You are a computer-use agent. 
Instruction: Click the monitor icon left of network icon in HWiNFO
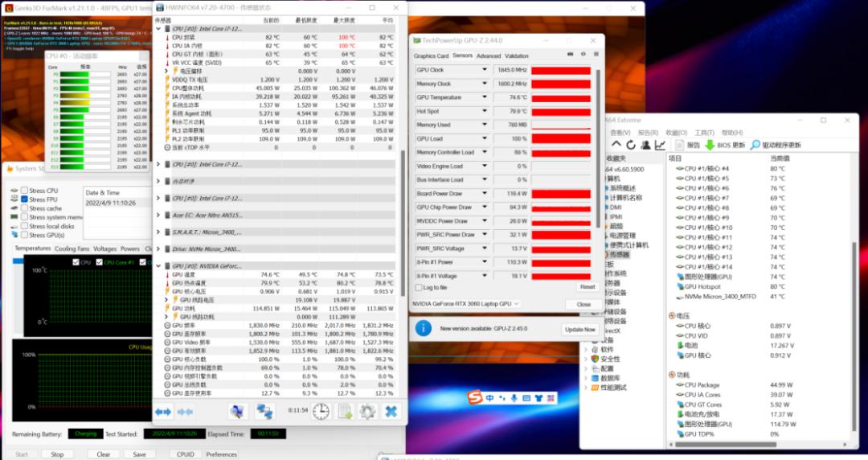pyautogui.click(x=237, y=411)
